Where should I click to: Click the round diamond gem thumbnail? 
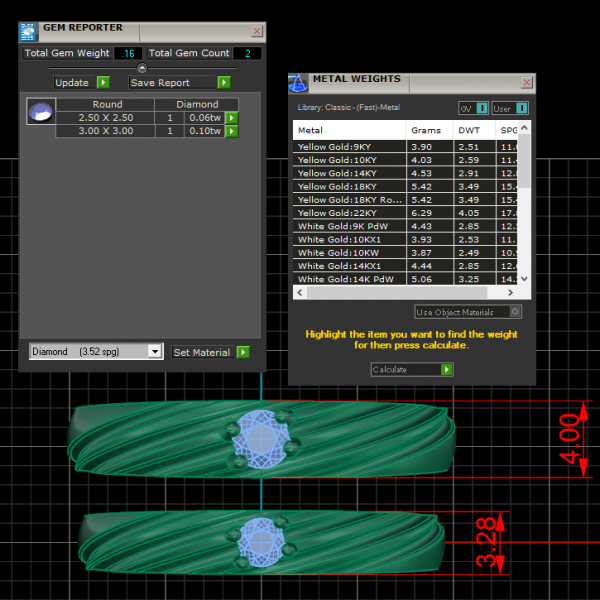[40, 112]
